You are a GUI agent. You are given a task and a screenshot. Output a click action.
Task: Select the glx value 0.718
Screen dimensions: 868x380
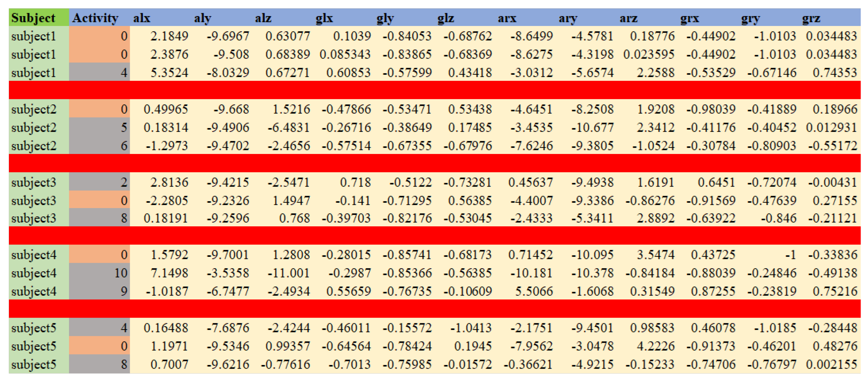[x=355, y=182]
